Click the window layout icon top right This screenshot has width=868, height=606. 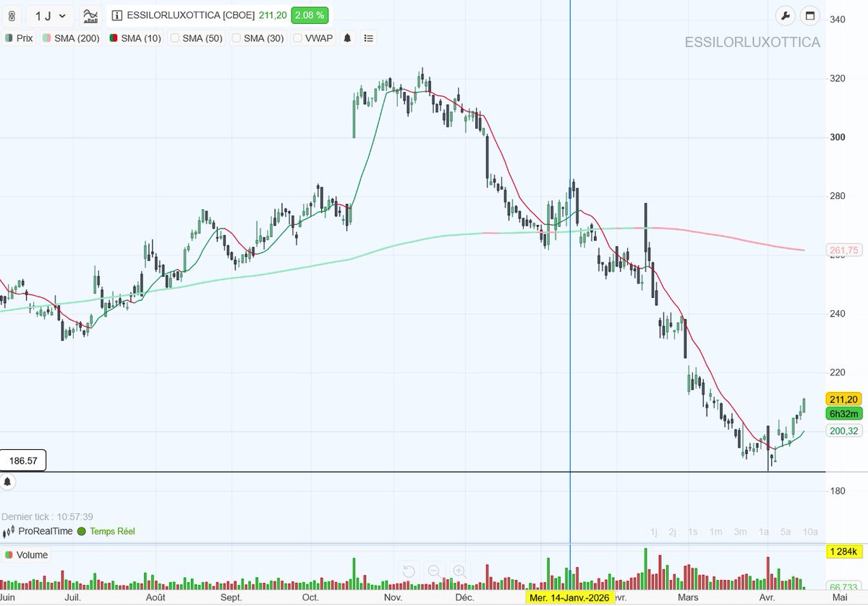809,16
